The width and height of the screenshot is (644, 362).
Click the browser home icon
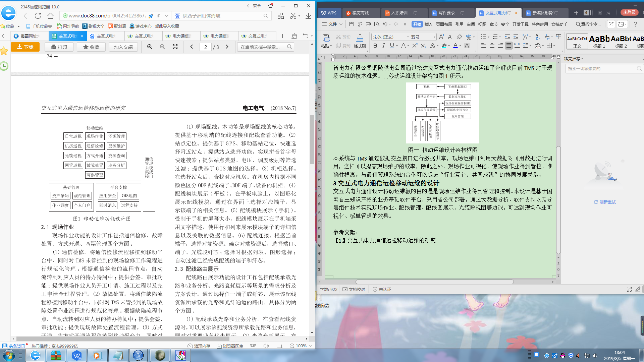pos(50,16)
